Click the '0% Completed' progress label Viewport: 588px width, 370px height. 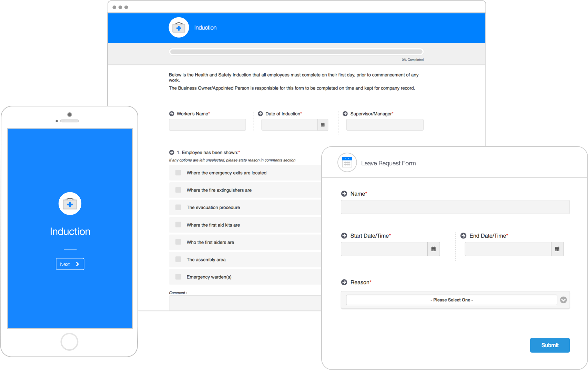coord(413,60)
